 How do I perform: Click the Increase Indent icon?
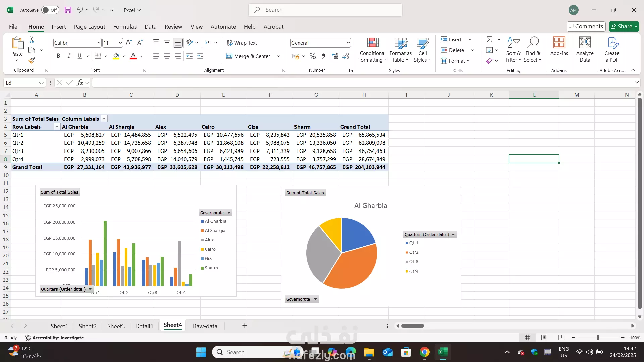pyautogui.click(x=200, y=56)
